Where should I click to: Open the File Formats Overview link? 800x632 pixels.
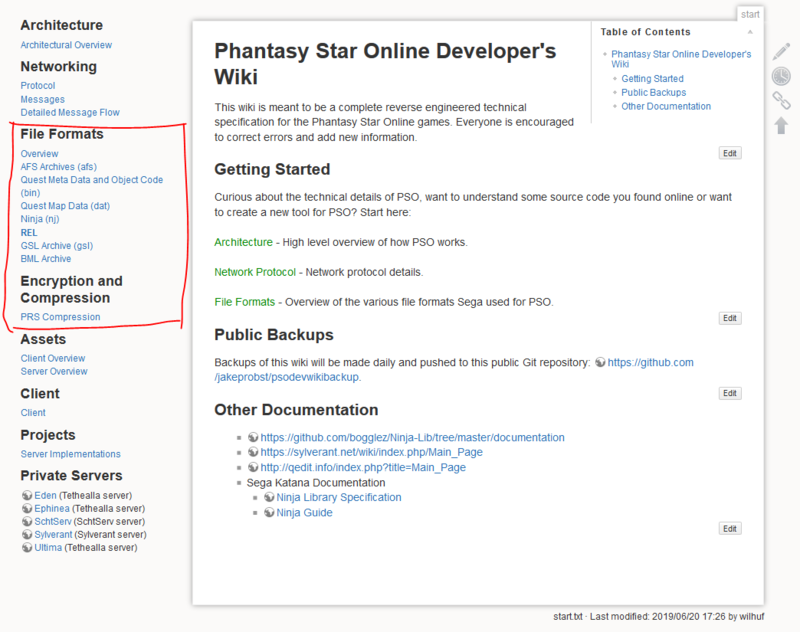coord(39,154)
